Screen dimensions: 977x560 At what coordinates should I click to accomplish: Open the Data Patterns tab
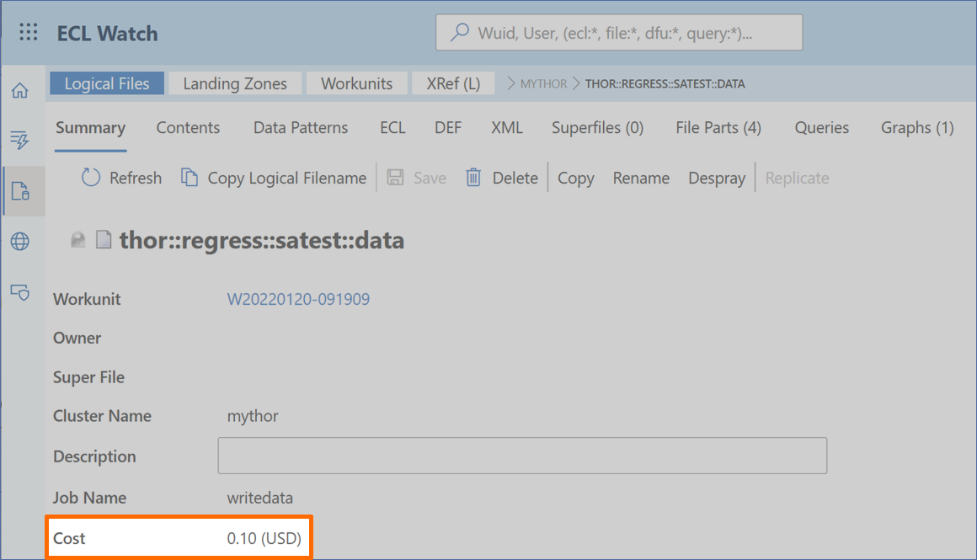click(x=301, y=128)
